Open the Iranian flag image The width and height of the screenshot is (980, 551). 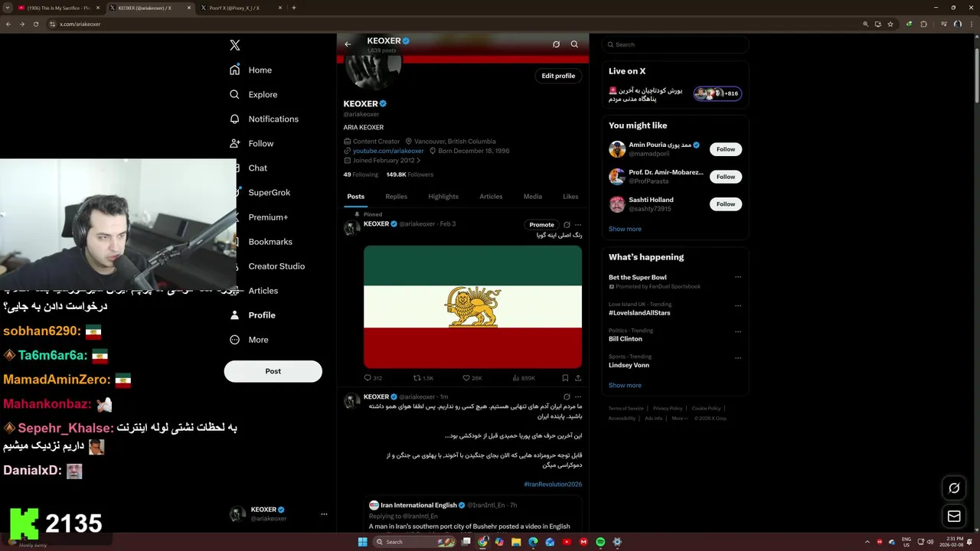(472, 307)
